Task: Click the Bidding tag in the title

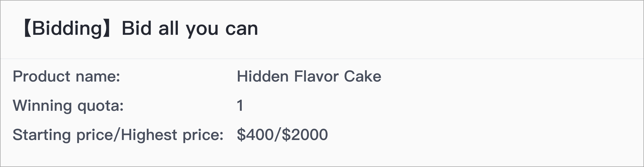Action: tap(68, 28)
